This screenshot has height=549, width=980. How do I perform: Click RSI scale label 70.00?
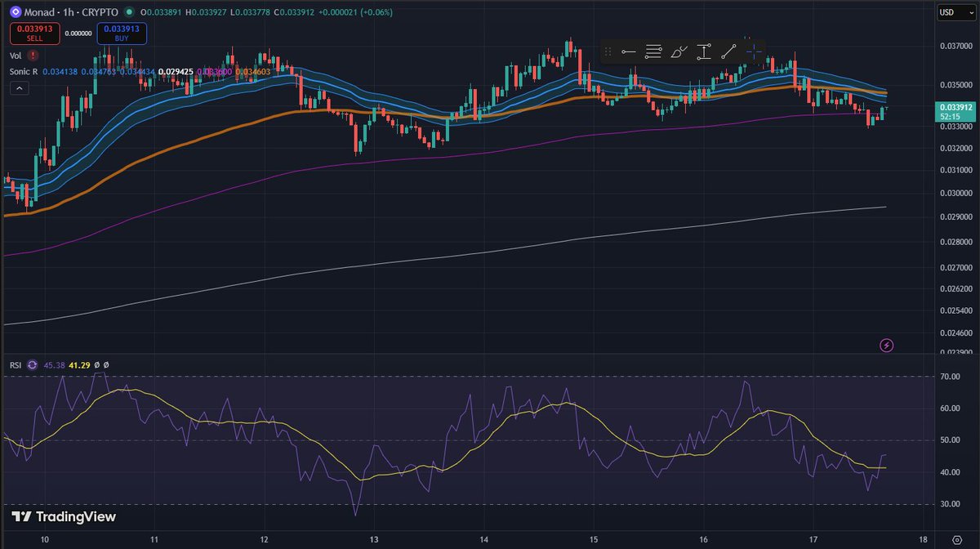(950, 377)
